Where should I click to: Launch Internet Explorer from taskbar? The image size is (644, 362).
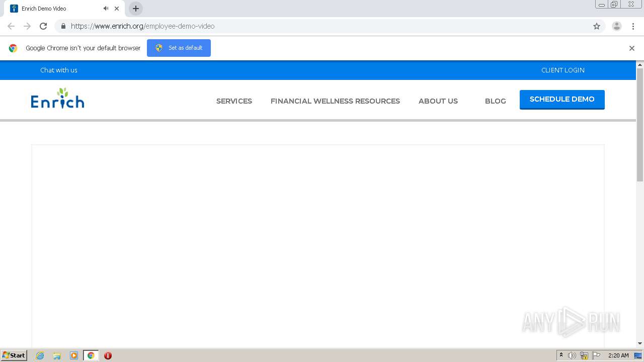[40, 355]
